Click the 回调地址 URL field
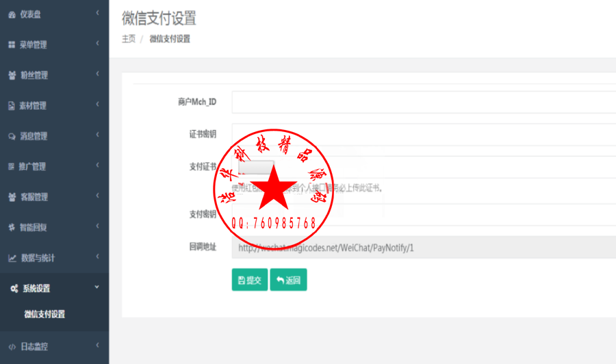The width and height of the screenshot is (616, 364). pyautogui.click(x=424, y=248)
